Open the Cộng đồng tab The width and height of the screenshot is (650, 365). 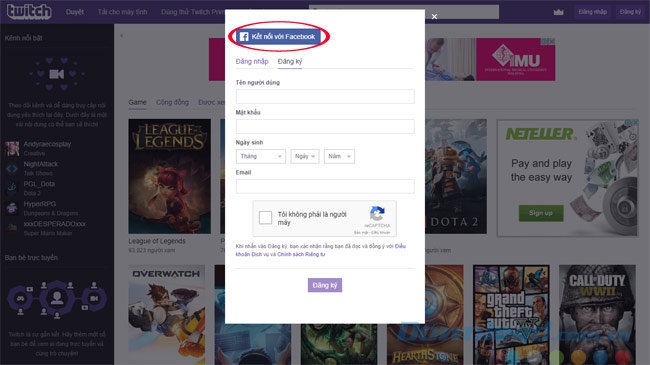coord(172,102)
